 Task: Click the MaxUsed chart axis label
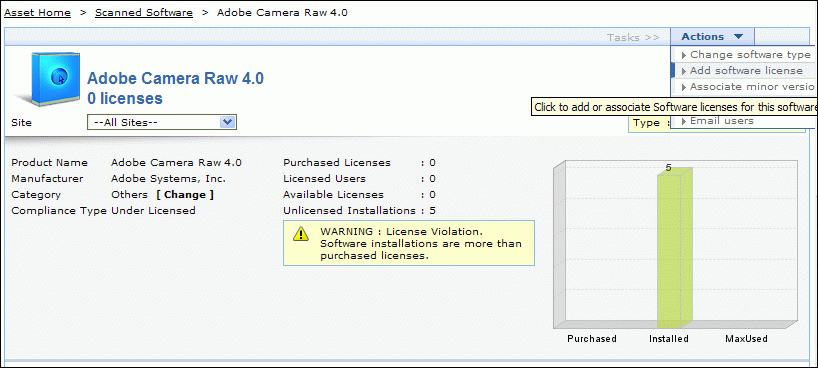(x=747, y=339)
